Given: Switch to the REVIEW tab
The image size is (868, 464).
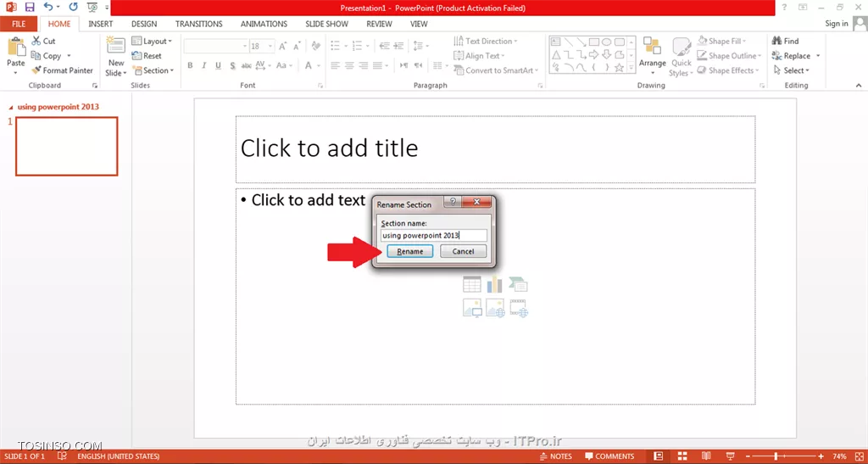Looking at the screenshot, I should coord(379,24).
